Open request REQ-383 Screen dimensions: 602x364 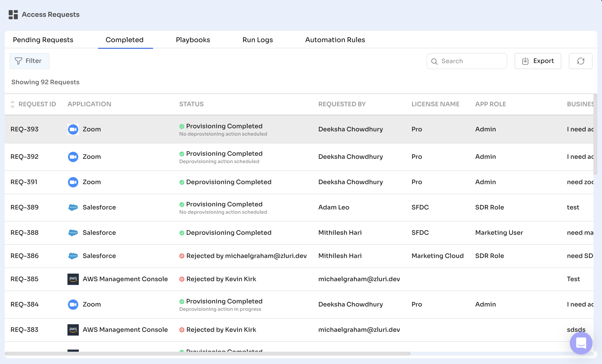pyautogui.click(x=24, y=330)
